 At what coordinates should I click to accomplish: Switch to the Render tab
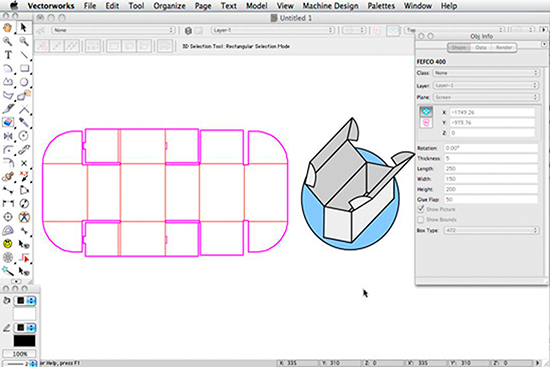pyautogui.click(x=504, y=47)
